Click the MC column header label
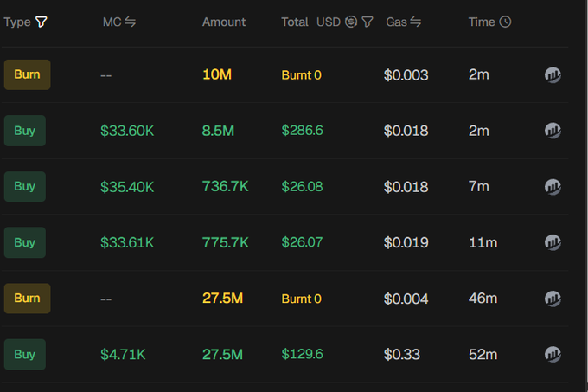 click(112, 22)
